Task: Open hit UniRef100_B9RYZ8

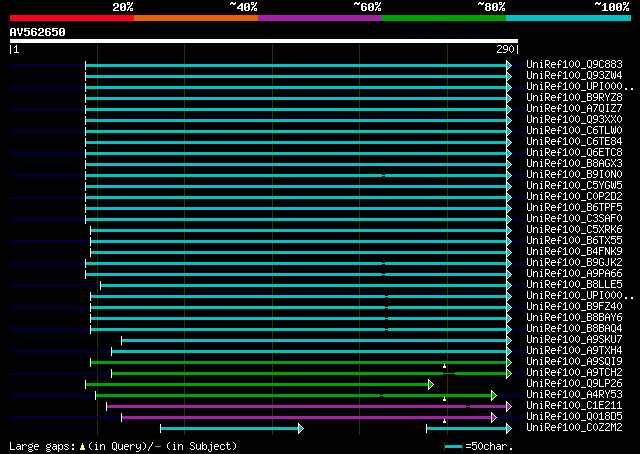Action: tap(574, 98)
